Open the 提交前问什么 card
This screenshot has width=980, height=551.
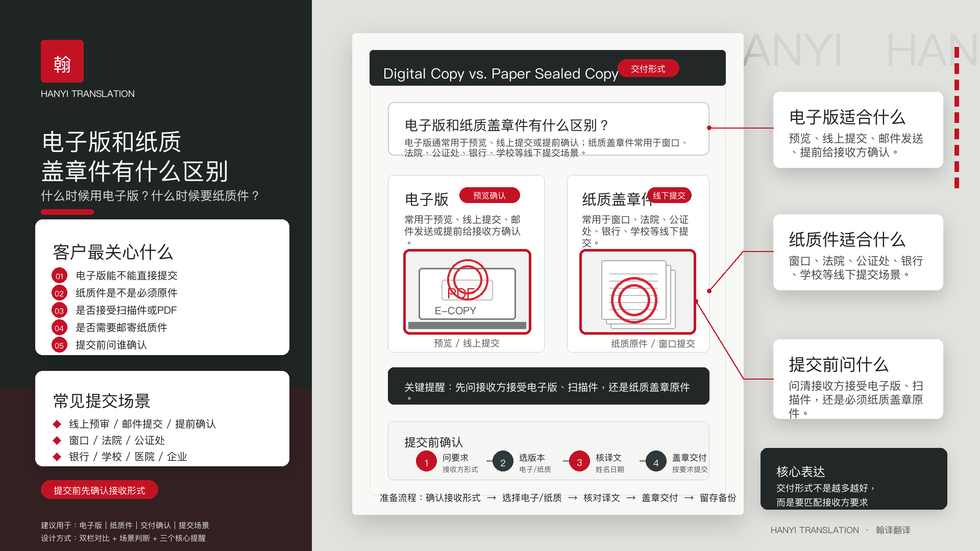(858, 379)
